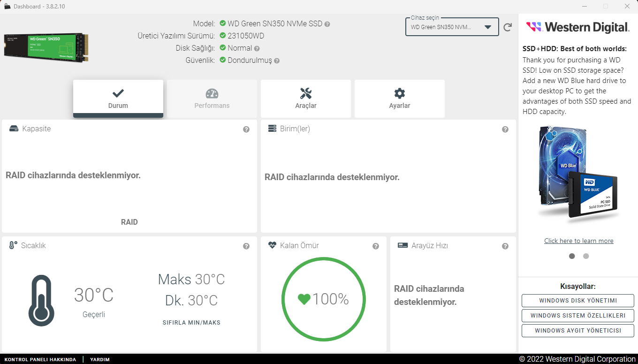Click the small thermometer icon beside Sıcaklık
The image size is (638, 364).
(13, 245)
